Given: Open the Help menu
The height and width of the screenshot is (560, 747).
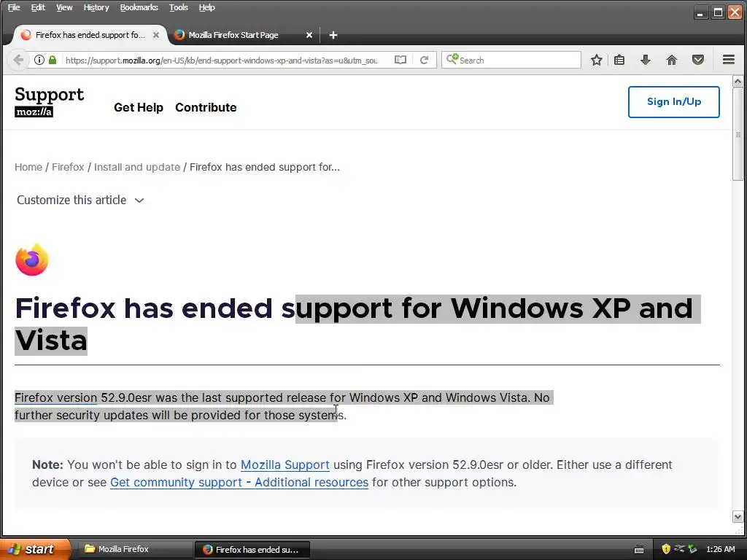Looking at the screenshot, I should pos(206,7).
